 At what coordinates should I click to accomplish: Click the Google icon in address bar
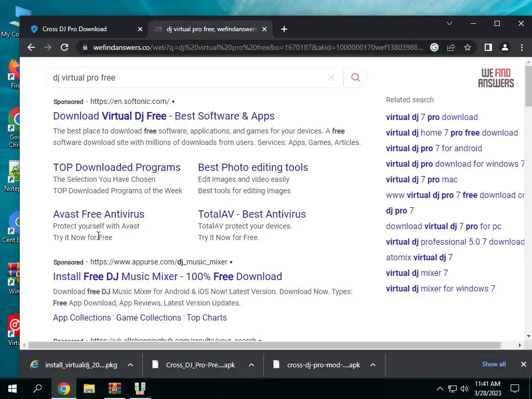click(434, 47)
